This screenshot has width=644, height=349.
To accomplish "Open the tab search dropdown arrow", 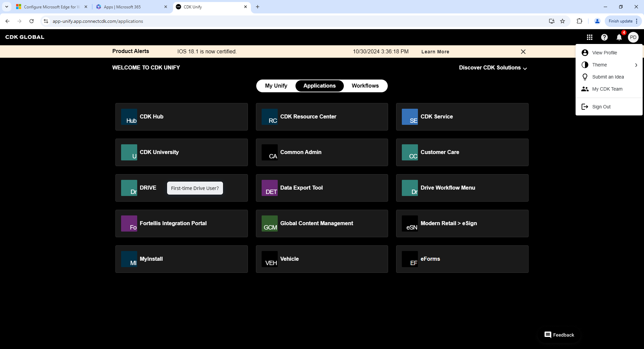I will [x=7, y=7].
